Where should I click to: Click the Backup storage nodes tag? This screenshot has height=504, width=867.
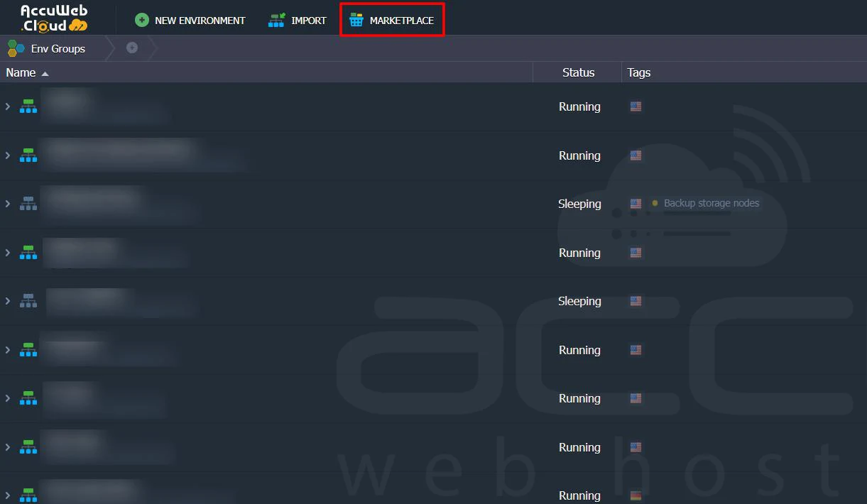coord(711,203)
